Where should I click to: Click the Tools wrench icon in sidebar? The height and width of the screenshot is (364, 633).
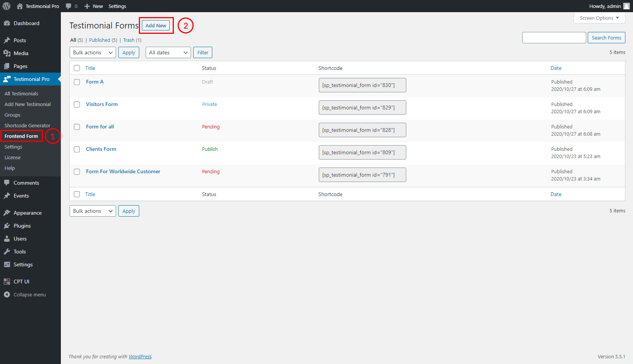7,252
